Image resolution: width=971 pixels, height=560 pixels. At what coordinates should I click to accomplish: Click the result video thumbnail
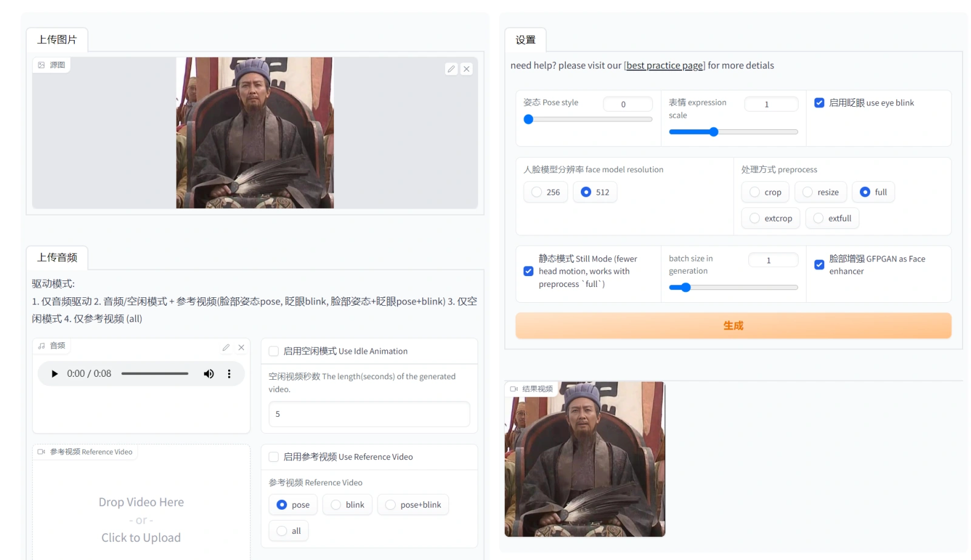pyautogui.click(x=585, y=459)
